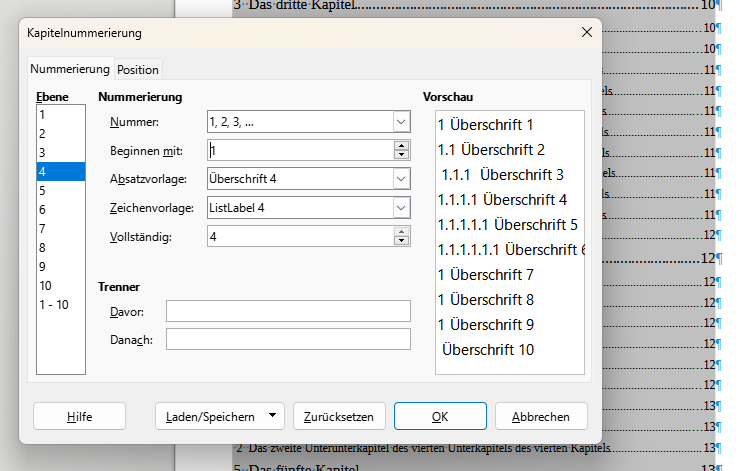Click the Danach separator field

pos(288,339)
